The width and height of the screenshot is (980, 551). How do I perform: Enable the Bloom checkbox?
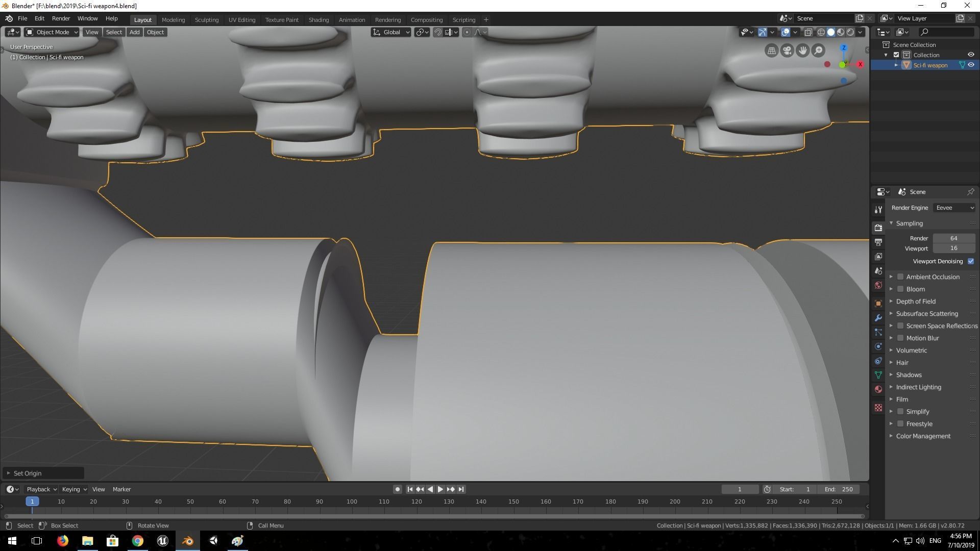tap(901, 289)
